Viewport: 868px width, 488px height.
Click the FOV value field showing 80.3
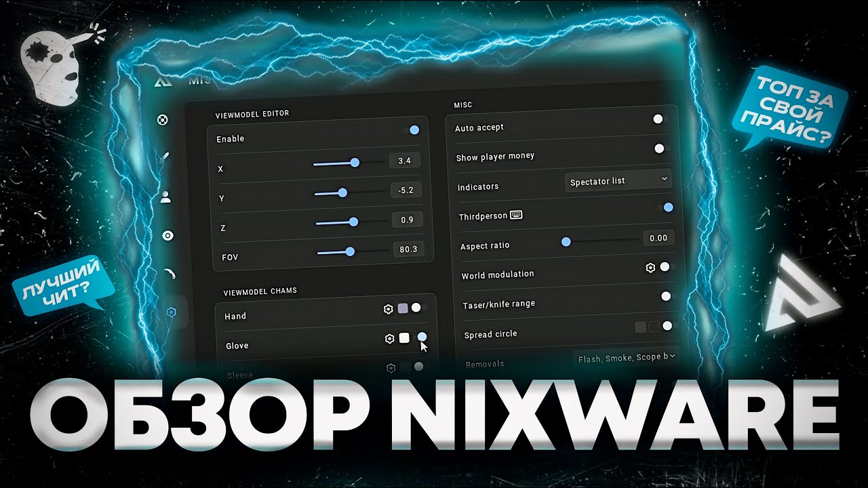[x=409, y=249]
